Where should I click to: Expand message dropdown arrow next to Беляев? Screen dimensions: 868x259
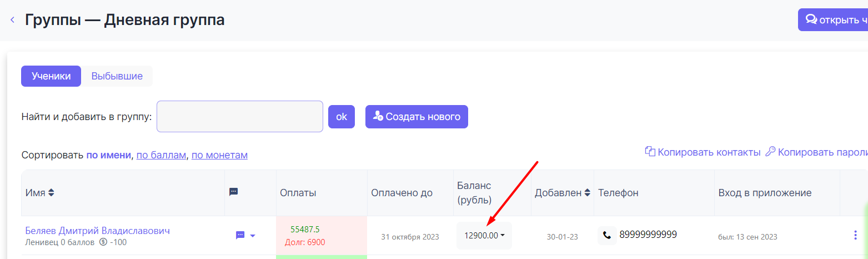coord(253,236)
